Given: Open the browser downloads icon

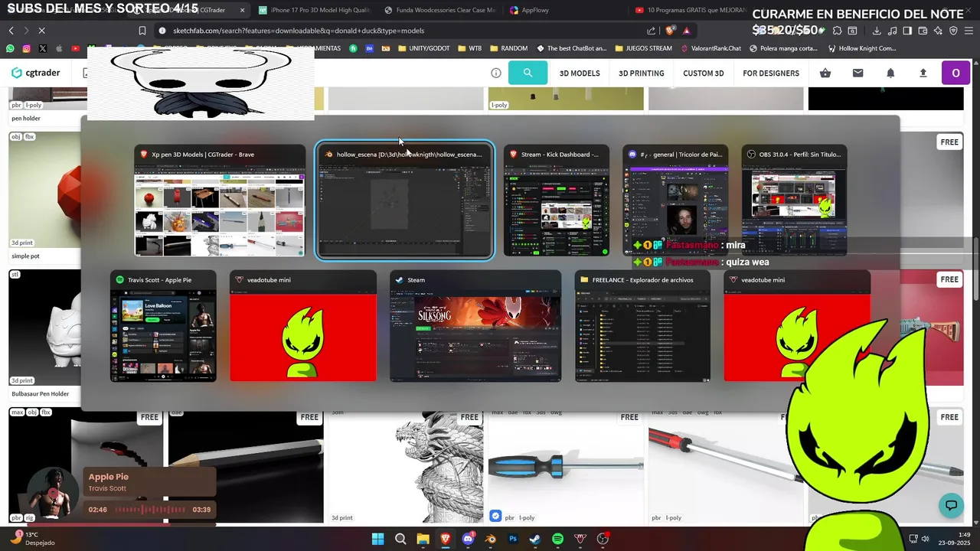Looking at the screenshot, I should pyautogui.click(x=876, y=31).
